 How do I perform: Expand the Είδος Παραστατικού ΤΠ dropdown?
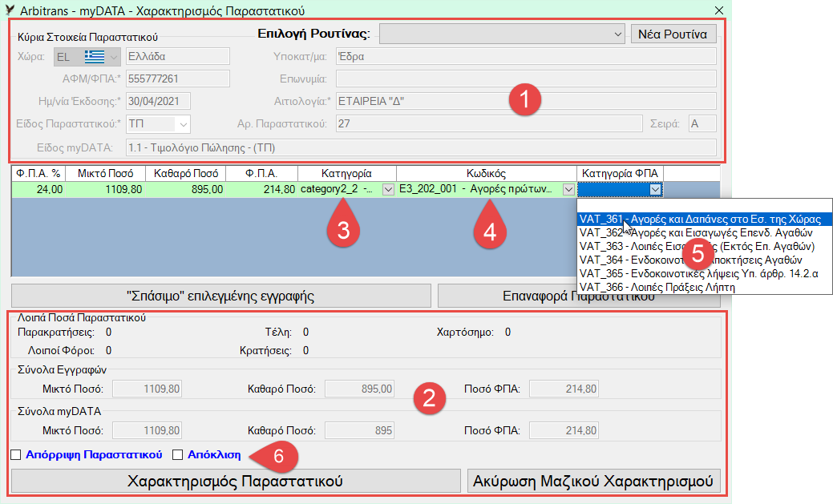(x=183, y=123)
